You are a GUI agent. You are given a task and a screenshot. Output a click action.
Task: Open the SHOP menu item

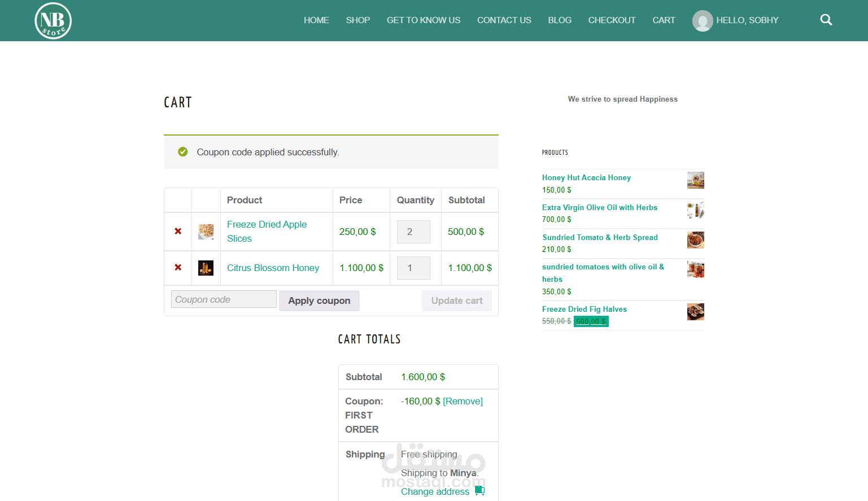358,20
